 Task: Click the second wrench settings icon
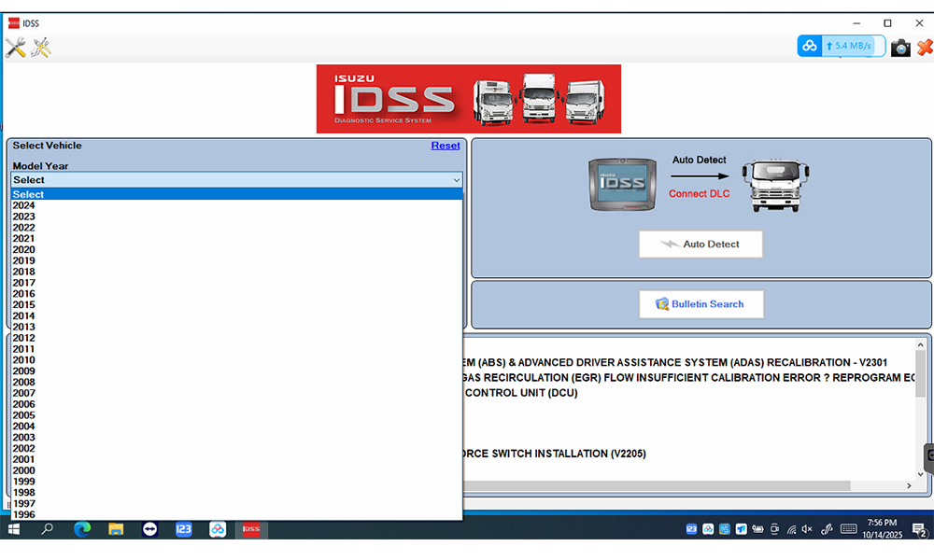[x=40, y=48]
